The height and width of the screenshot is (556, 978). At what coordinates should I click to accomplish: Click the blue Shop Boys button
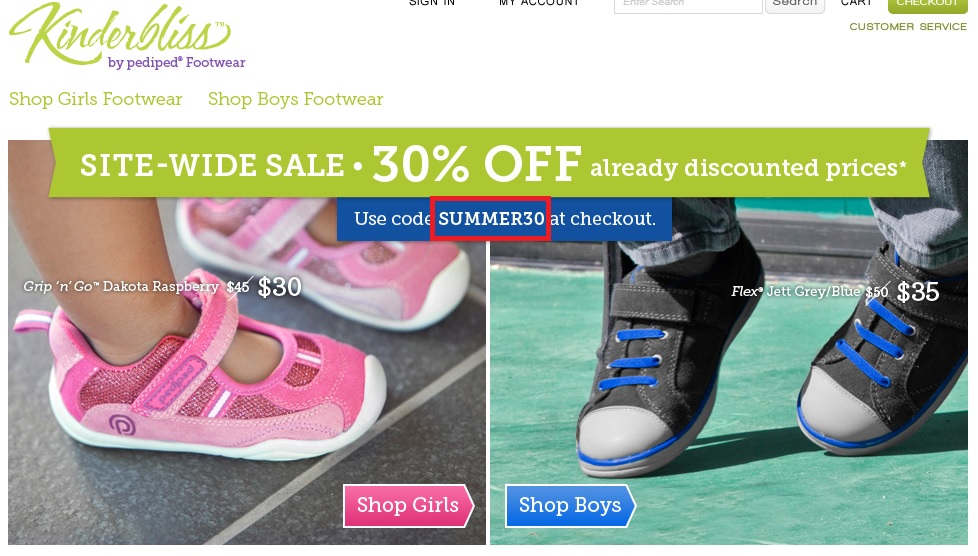tap(570, 505)
